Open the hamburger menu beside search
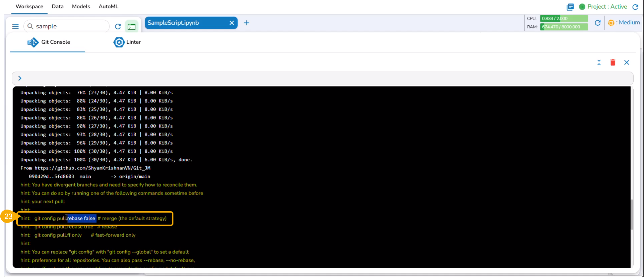 click(15, 26)
